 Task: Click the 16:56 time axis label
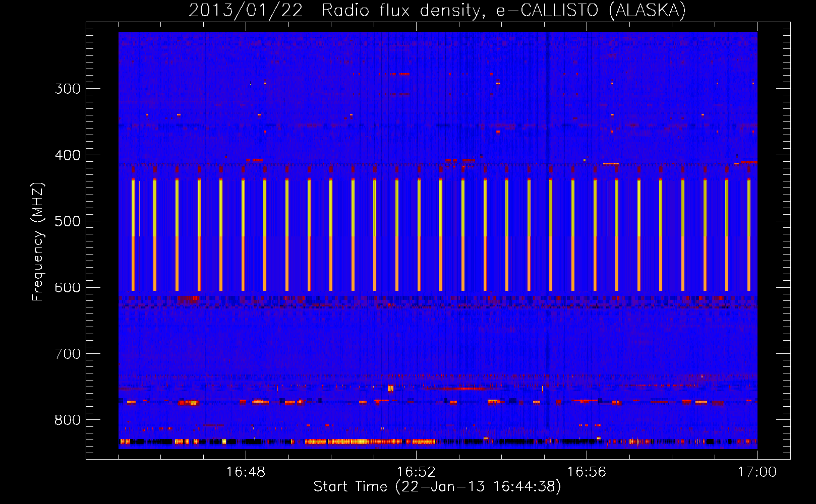point(587,472)
